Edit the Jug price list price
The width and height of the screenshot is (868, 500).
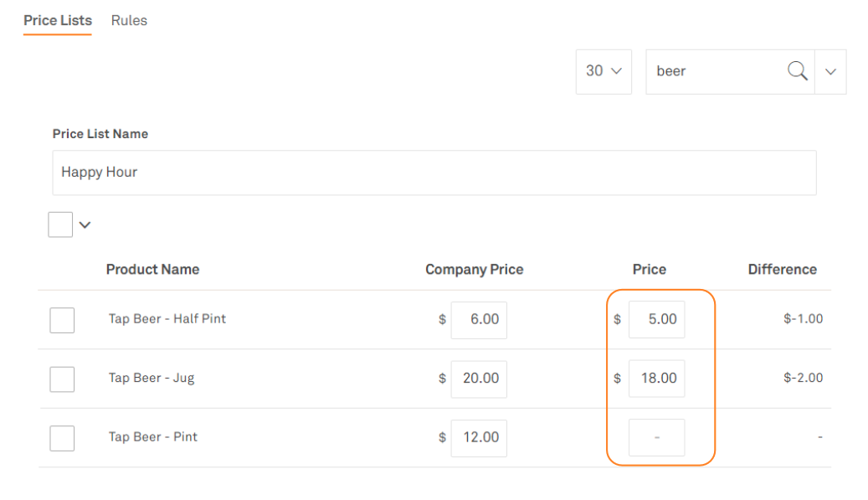click(x=657, y=379)
